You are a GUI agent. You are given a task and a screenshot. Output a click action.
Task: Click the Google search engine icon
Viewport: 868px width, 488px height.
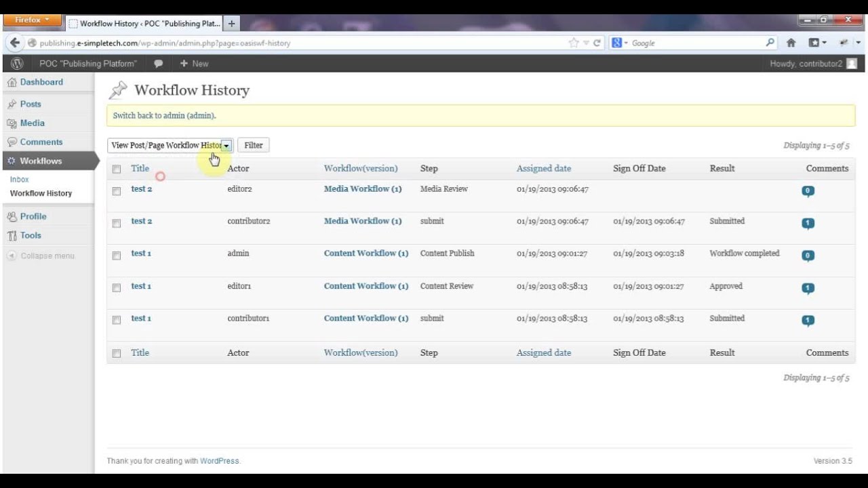tap(617, 43)
